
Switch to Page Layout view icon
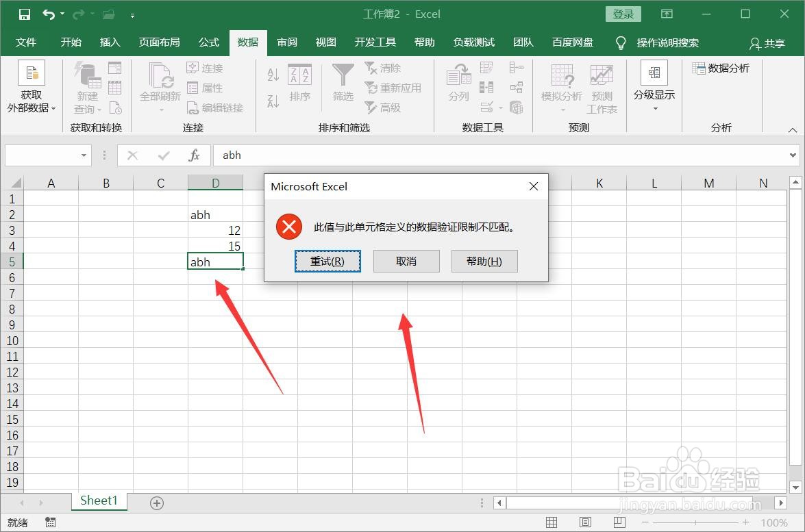(x=585, y=522)
